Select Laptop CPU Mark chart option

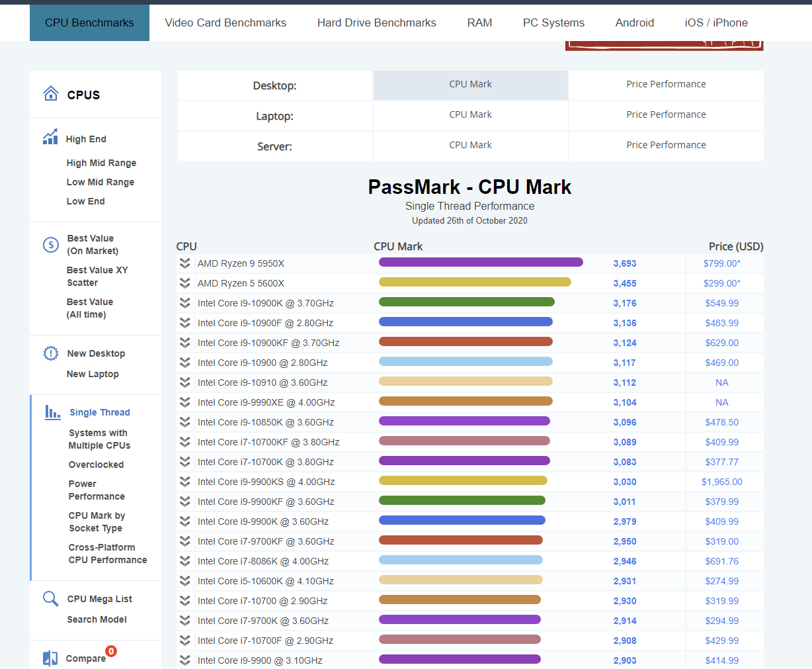click(x=470, y=114)
